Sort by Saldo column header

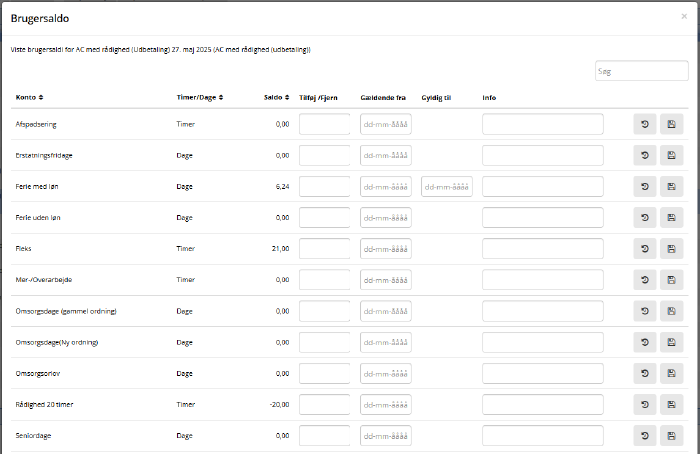[x=277, y=97]
